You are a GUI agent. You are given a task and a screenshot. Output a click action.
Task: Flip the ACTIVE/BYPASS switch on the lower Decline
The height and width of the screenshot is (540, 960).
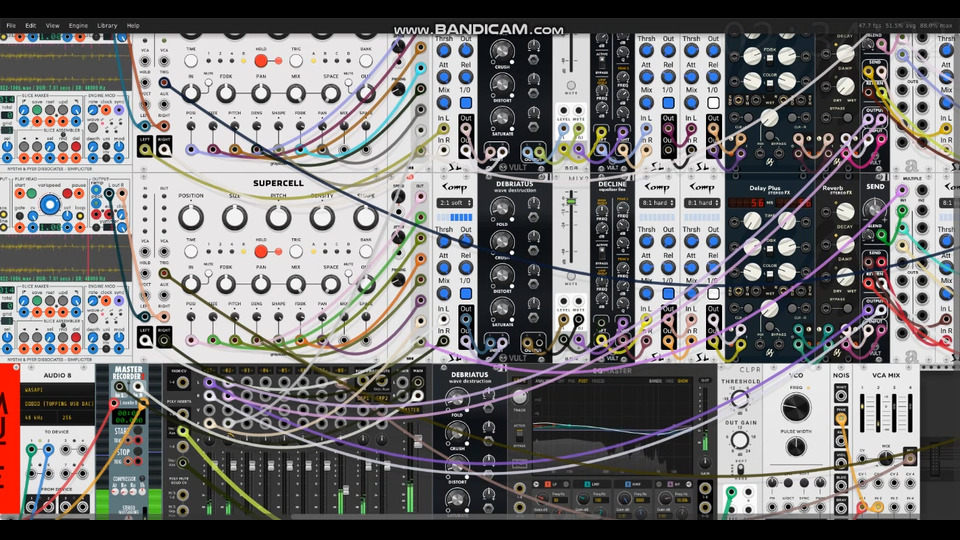point(602,252)
